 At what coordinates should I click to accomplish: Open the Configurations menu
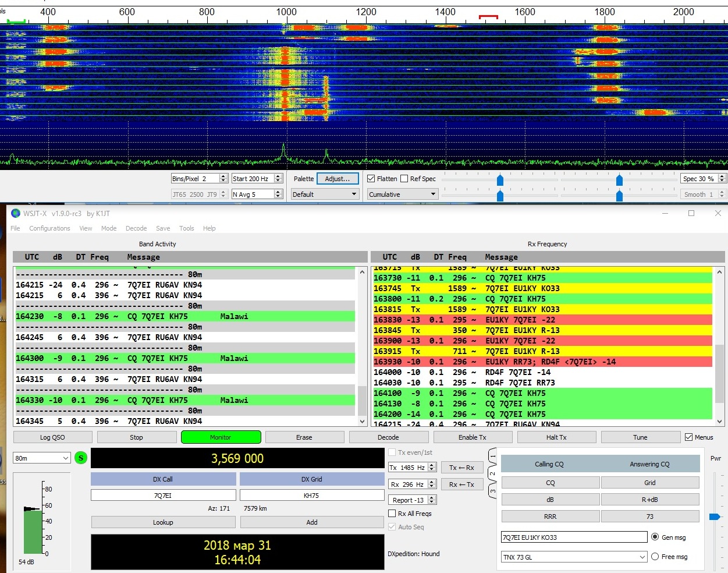[x=49, y=228]
